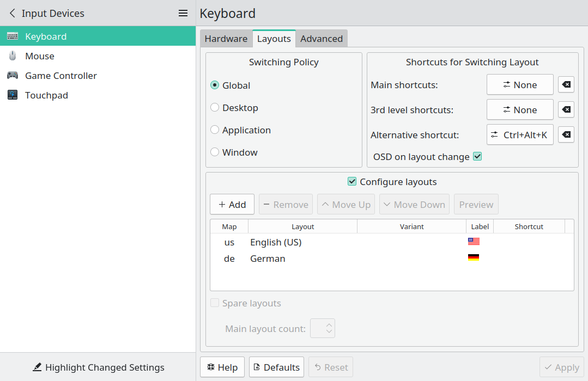Click the Apply button

point(562,367)
